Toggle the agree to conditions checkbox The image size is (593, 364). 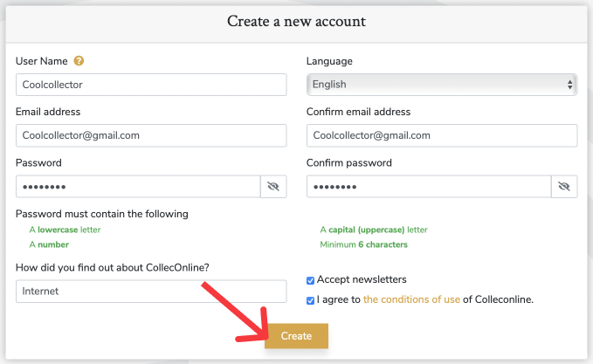[311, 300]
